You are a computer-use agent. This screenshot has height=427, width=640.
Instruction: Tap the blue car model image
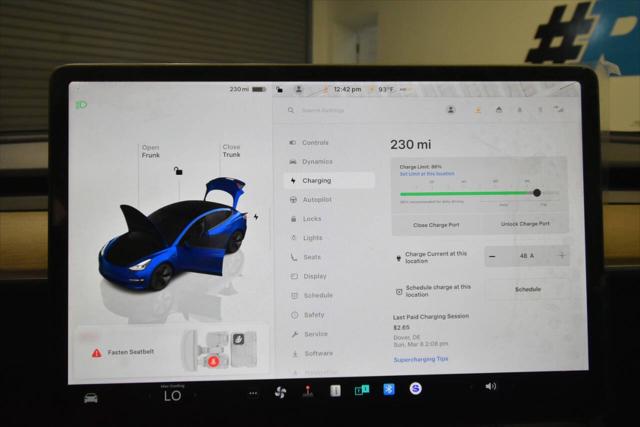(173, 234)
